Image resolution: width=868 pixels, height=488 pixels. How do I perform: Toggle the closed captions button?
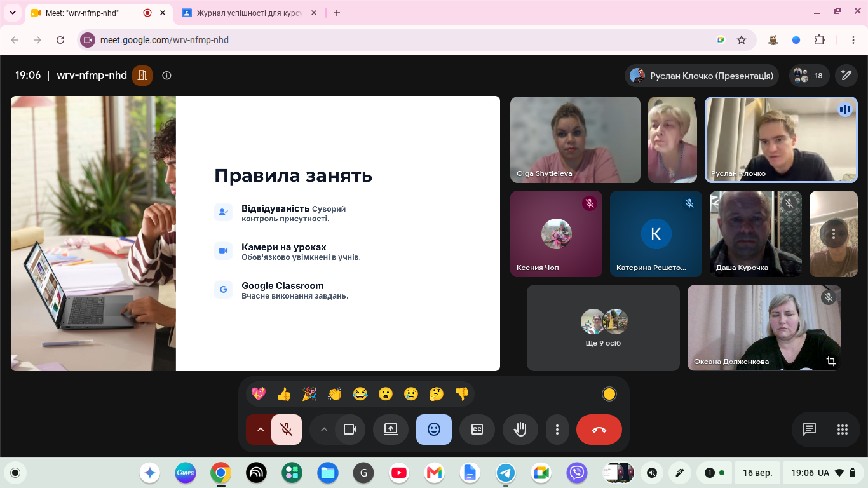[x=477, y=430]
